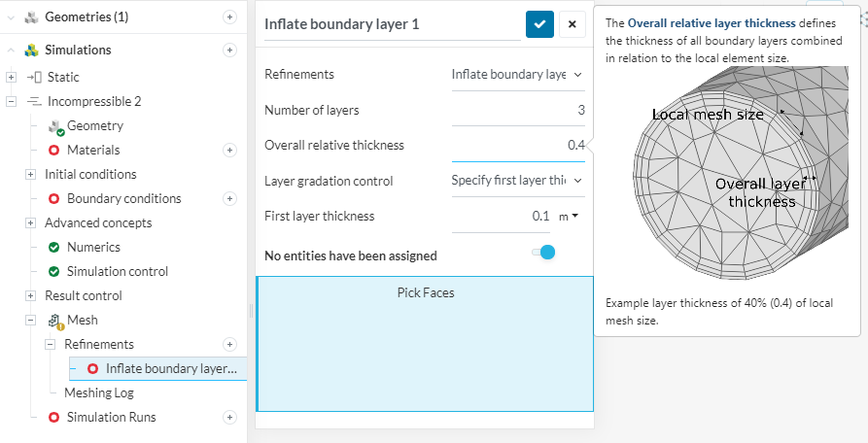Open Layer gradation control dropdown
This screenshot has height=443, width=868.
pos(517,180)
